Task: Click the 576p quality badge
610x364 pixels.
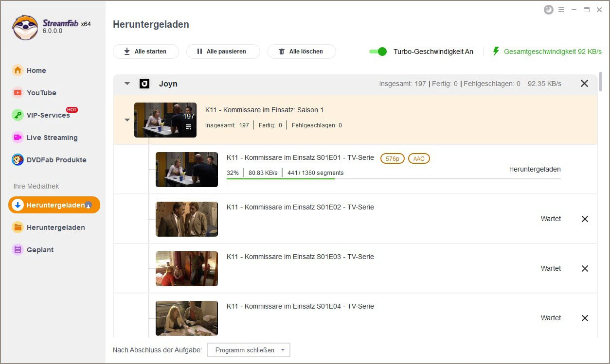Action: coord(393,158)
